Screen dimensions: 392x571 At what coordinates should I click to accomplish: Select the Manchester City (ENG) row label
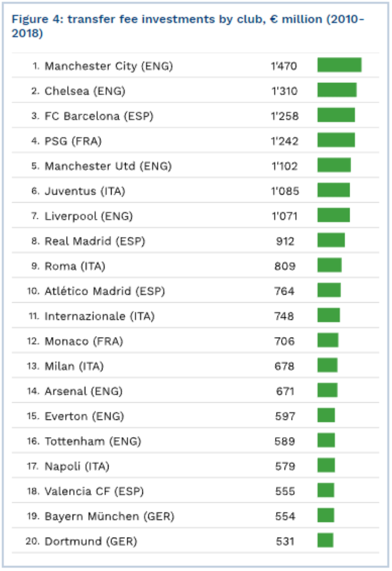coord(108,66)
